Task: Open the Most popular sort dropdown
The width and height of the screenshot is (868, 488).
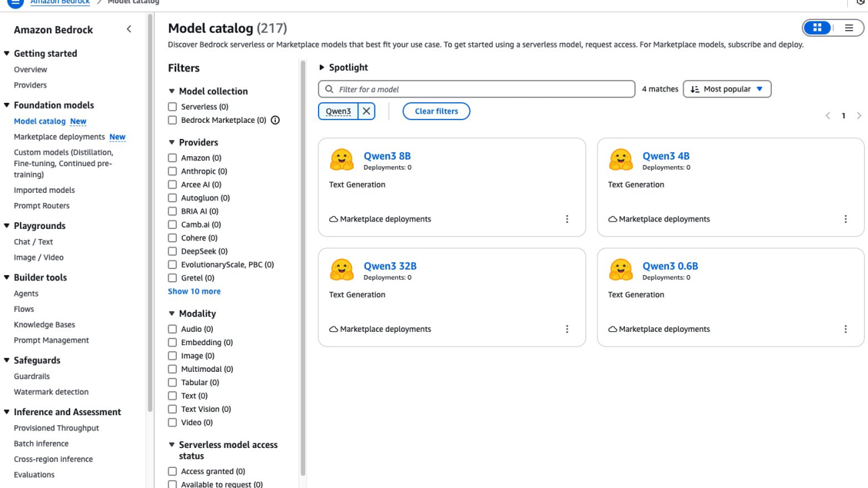Action: coord(727,89)
